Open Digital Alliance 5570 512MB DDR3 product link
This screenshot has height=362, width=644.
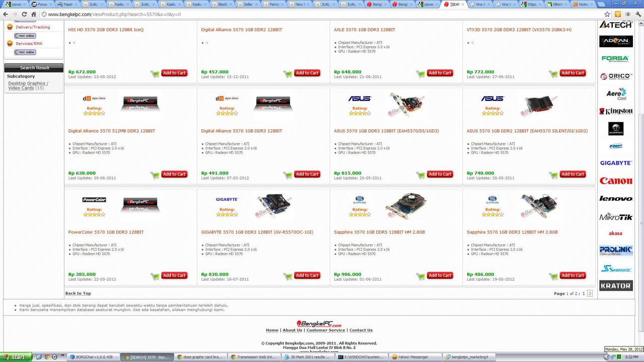tap(112, 131)
